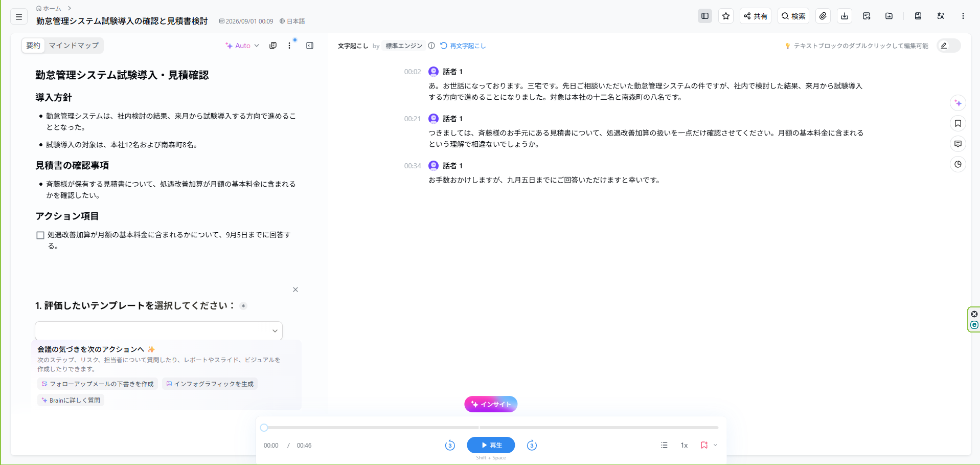
Task: Open the 日本語 language selector
Action: tap(292, 21)
